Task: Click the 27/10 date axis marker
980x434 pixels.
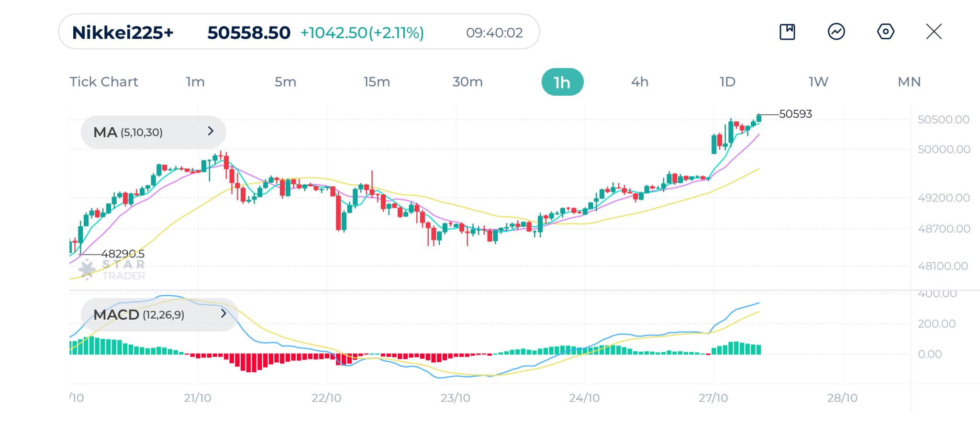Action: (713, 398)
